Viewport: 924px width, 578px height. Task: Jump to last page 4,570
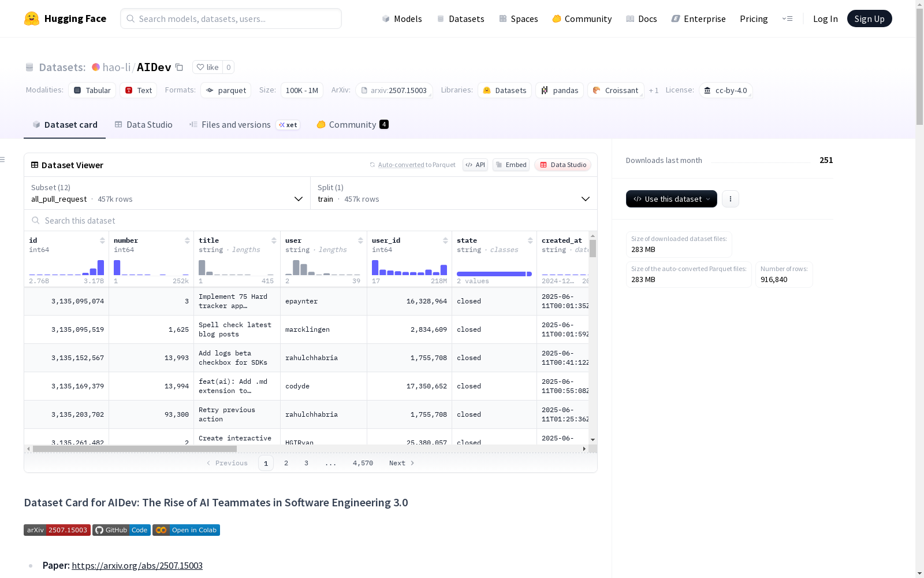pyautogui.click(x=363, y=463)
